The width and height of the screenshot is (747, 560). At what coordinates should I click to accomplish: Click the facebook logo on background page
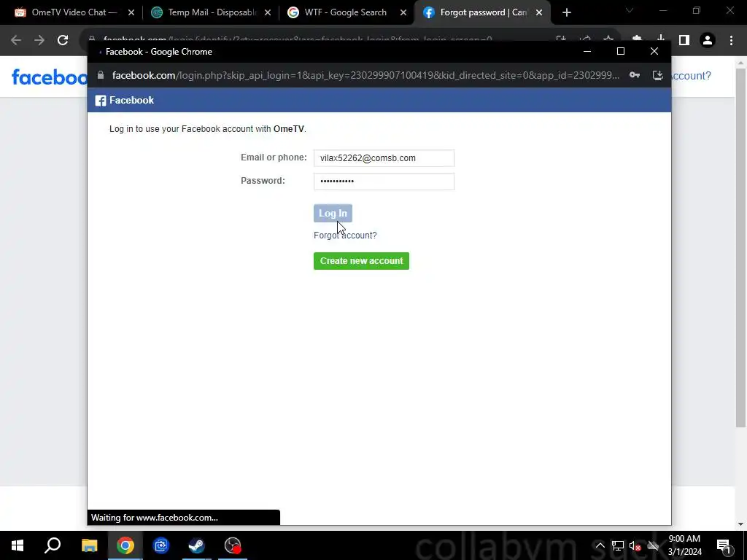[x=50, y=77]
